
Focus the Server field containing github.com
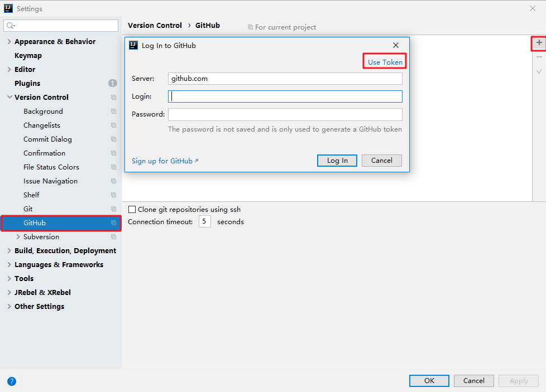click(285, 79)
